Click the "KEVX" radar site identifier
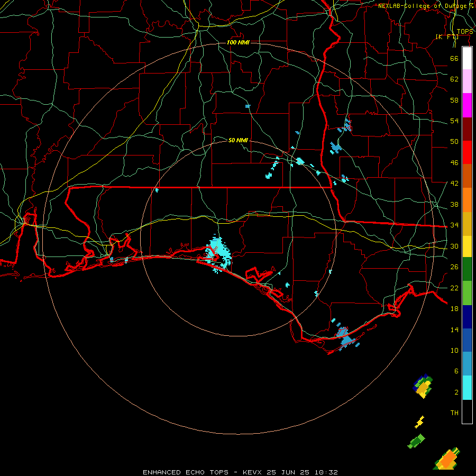 coord(252,472)
